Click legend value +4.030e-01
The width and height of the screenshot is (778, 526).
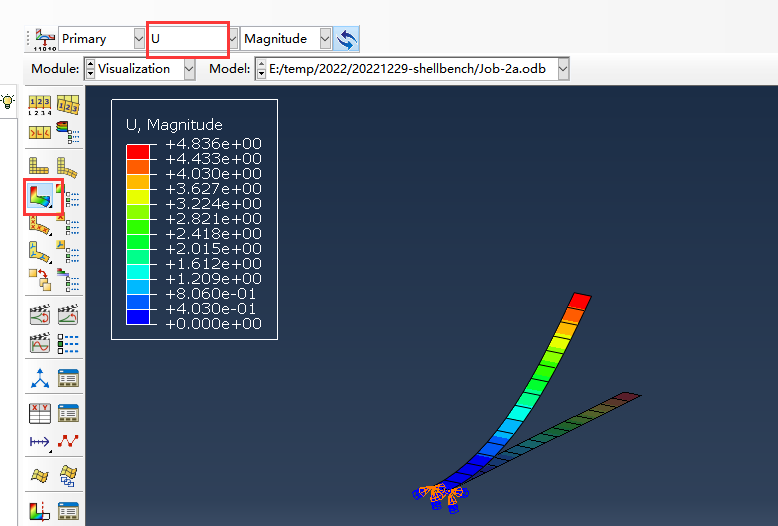click(x=211, y=309)
